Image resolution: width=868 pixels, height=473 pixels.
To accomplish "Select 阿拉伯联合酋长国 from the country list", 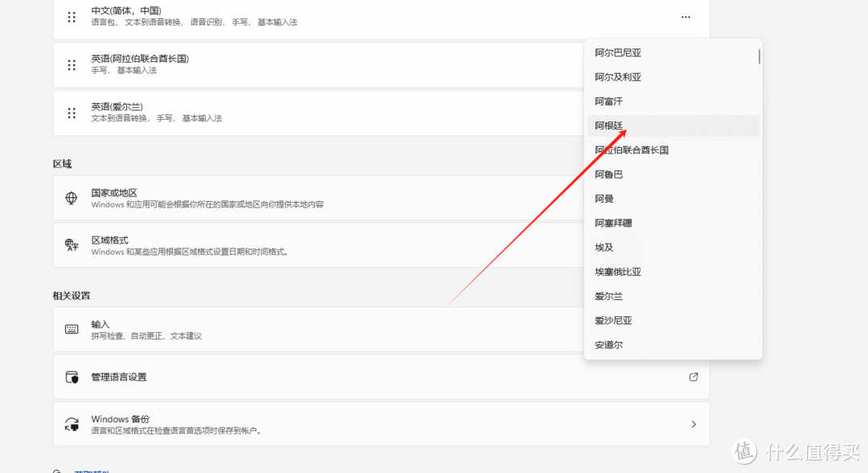I will point(632,150).
